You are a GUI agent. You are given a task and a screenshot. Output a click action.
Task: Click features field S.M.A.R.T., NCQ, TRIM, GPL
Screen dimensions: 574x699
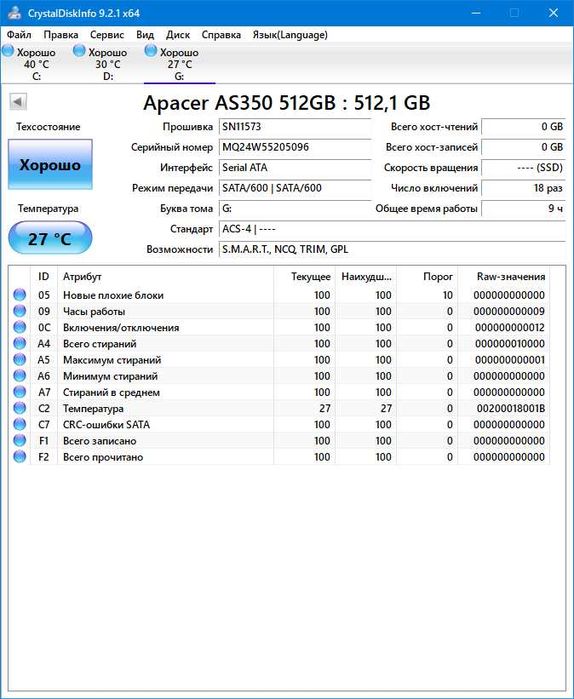[x=392, y=250]
